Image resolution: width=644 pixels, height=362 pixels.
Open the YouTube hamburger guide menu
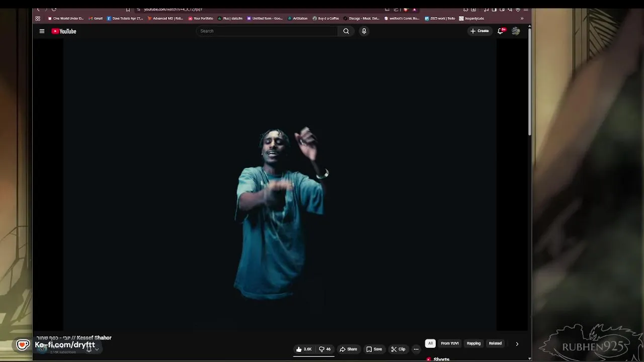pos(42,31)
